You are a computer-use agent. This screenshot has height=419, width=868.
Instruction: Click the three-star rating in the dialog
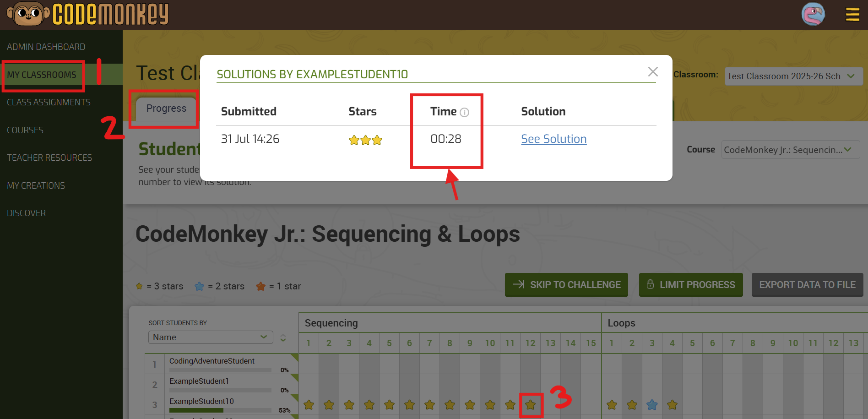tap(365, 140)
